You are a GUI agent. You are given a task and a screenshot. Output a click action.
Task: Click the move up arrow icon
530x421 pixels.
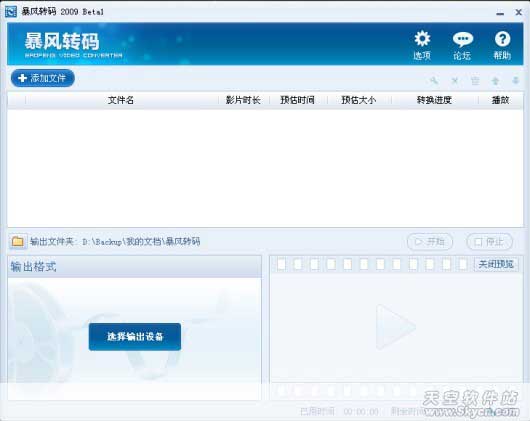(495, 80)
